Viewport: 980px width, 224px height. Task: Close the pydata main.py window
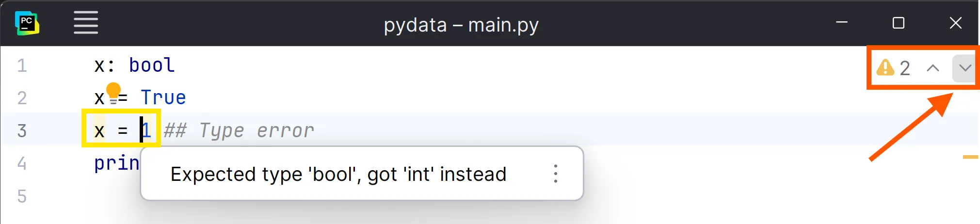click(955, 23)
